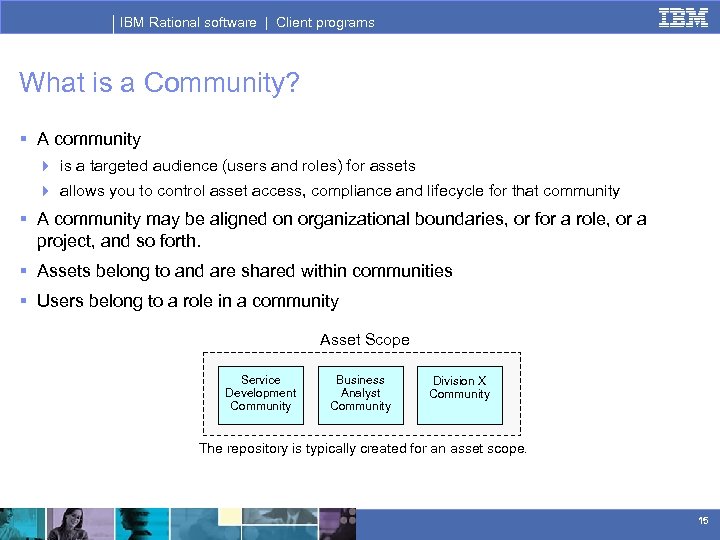The width and height of the screenshot is (720, 540).
Task: Select the slide title 'What is a Community?'
Action: pos(159,83)
